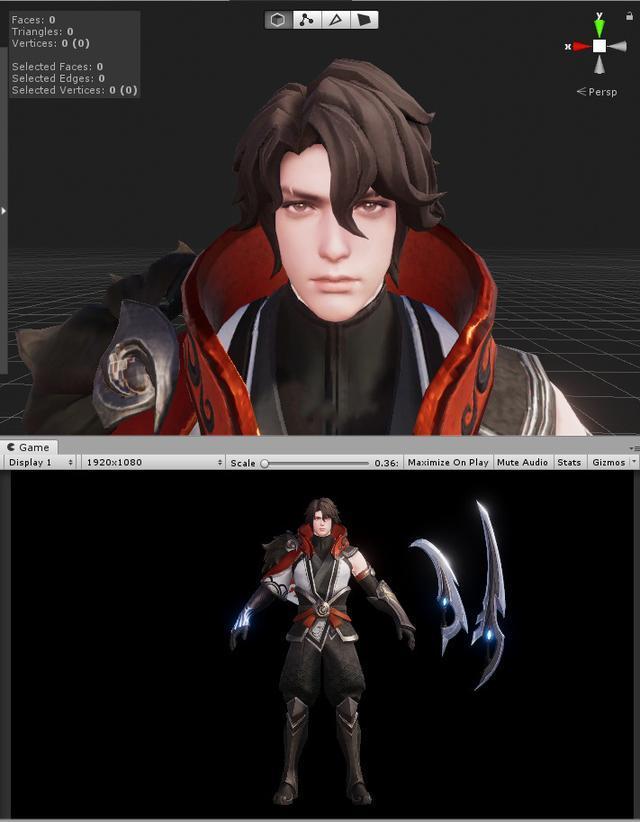640x822 pixels.
Task: Click the green Y axis gizmo cone
Action: click(599, 27)
